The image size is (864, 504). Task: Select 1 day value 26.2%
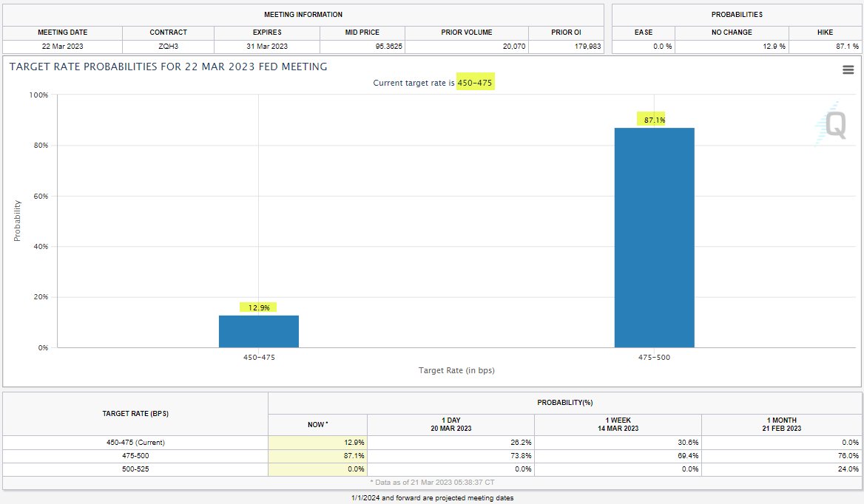coord(521,443)
